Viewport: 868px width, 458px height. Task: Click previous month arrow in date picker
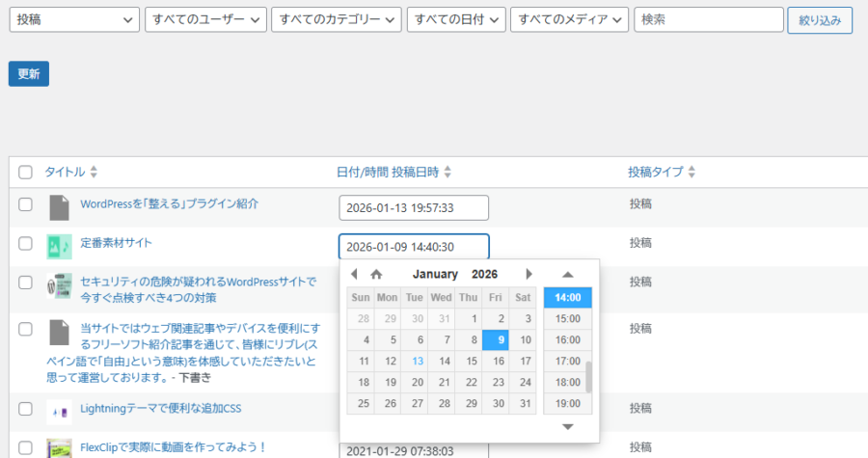[x=354, y=274]
